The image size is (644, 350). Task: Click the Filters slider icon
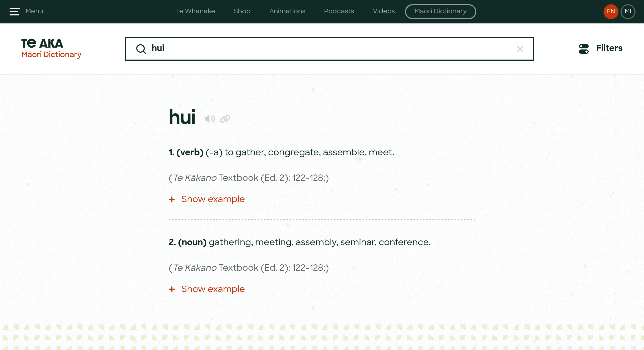pos(584,49)
